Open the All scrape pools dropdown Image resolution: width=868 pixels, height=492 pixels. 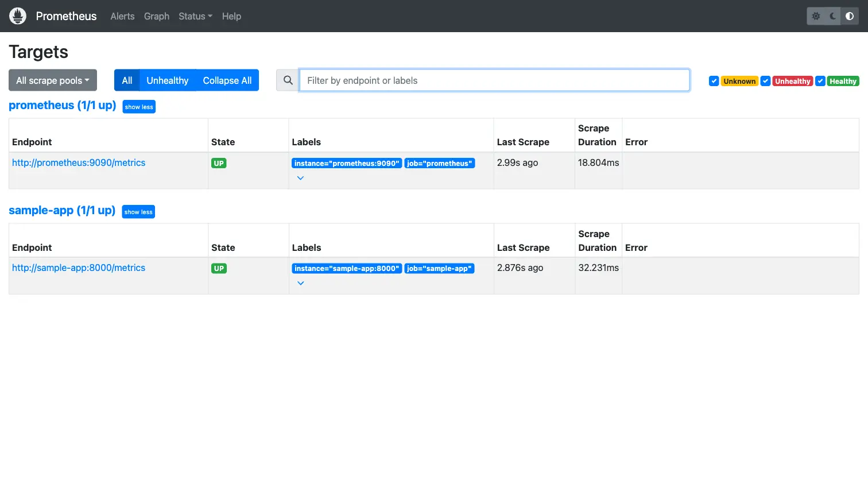(53, 80)
